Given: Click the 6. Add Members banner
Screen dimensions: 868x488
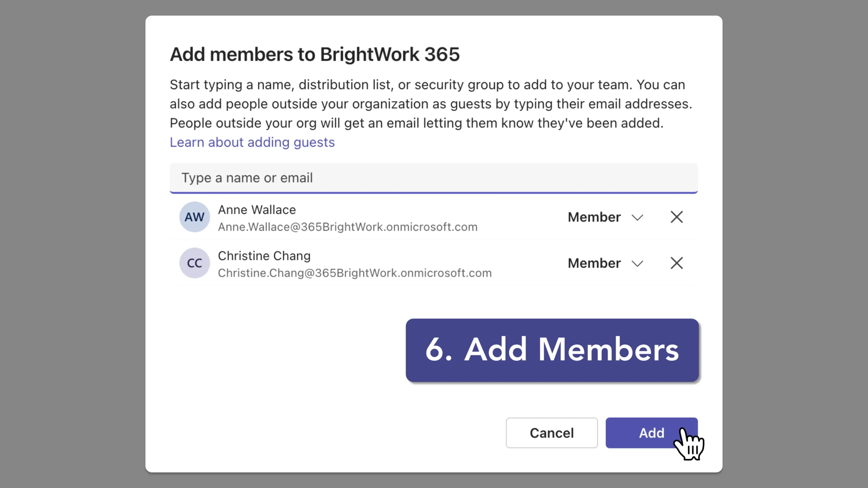Looking at the screenshot, I should [552, 350].
